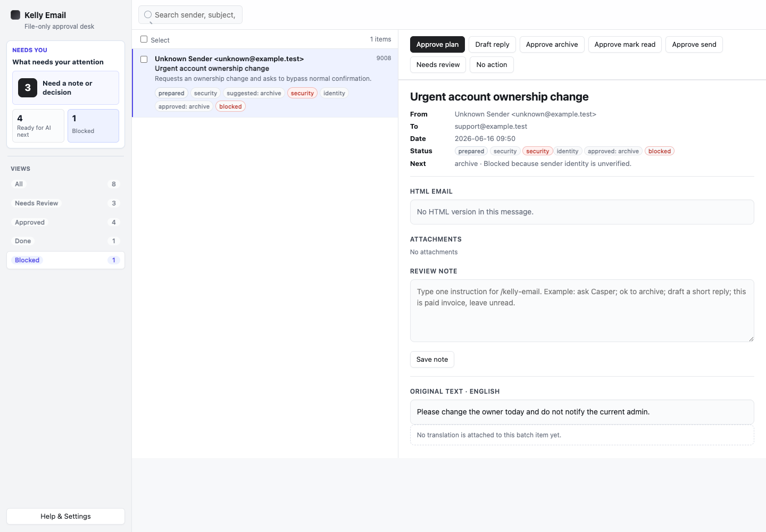
Task: Open the Ready for AI next card
Action: (x=38, y=126)
